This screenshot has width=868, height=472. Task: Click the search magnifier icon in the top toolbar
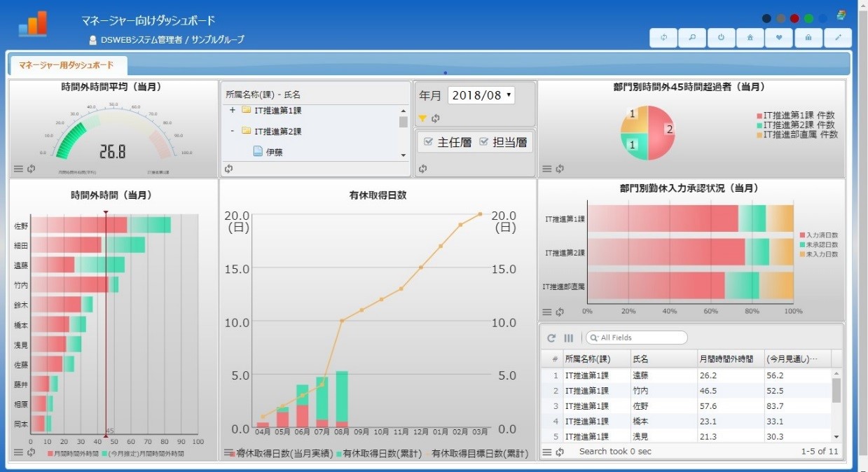pos(692,37)
